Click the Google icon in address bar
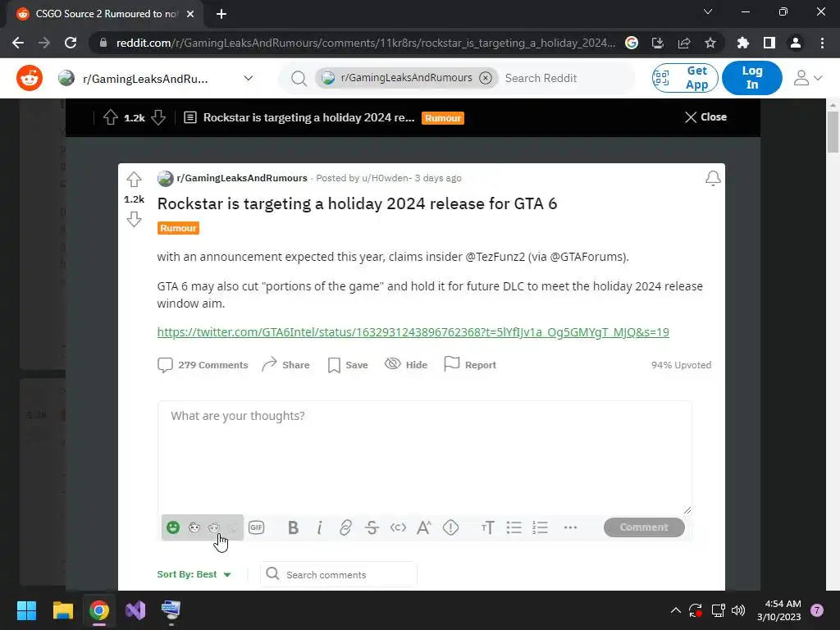The height and width of the screenshot is (630, 840). tap(632, 43)
